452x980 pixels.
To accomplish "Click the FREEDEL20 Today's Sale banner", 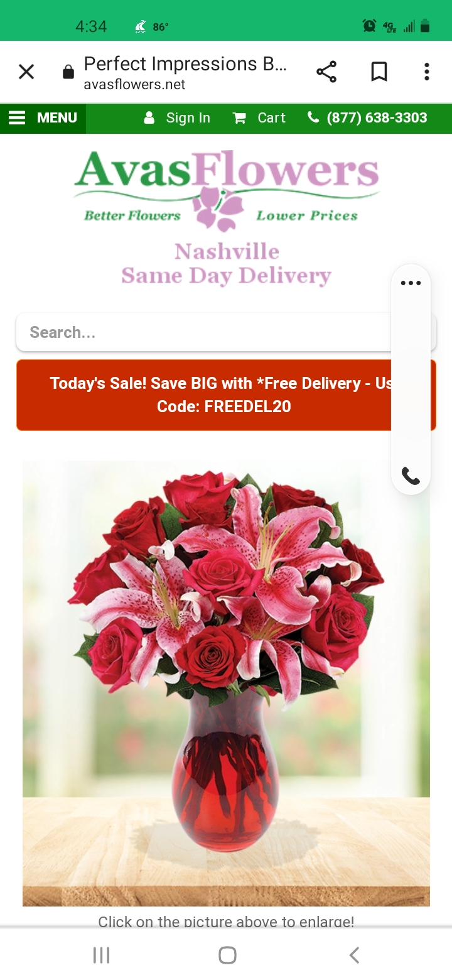I will point(226,395).
